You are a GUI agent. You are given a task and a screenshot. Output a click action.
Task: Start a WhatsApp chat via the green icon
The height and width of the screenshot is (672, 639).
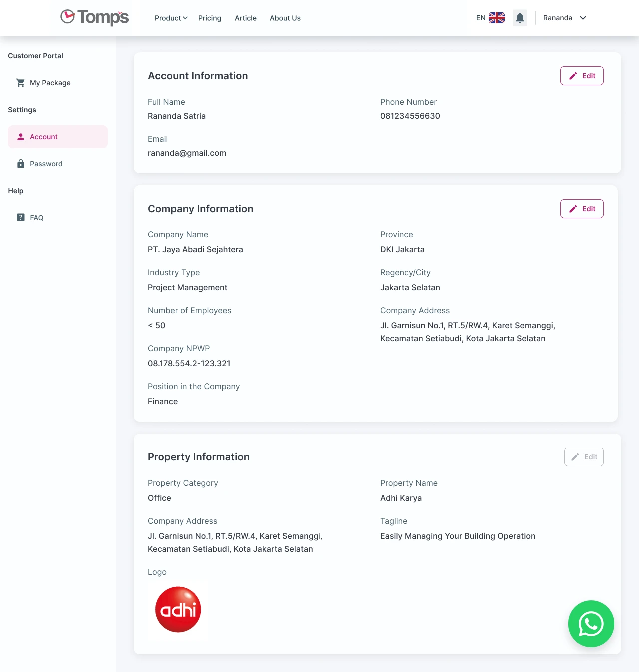591,624
